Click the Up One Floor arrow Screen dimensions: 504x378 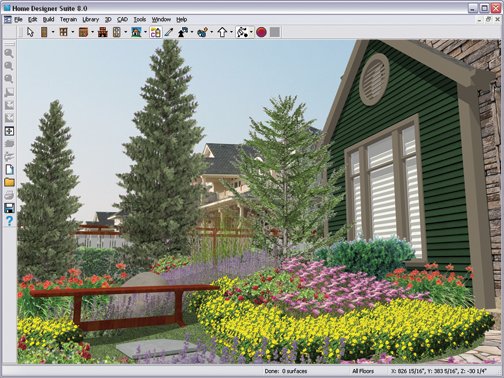(x=222, y=32)
